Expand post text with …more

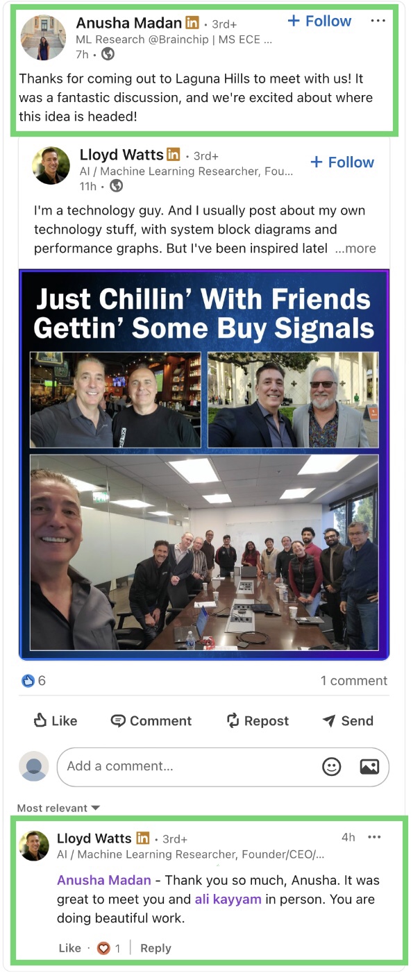[x=355, y=248]
